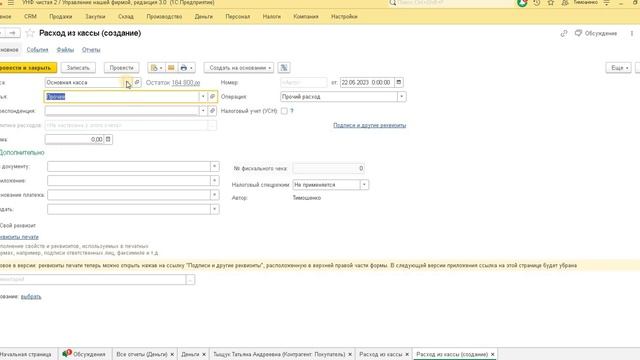640x360 pixels.
Task: Open the Прочее item link icon
Action: [212, 97]
